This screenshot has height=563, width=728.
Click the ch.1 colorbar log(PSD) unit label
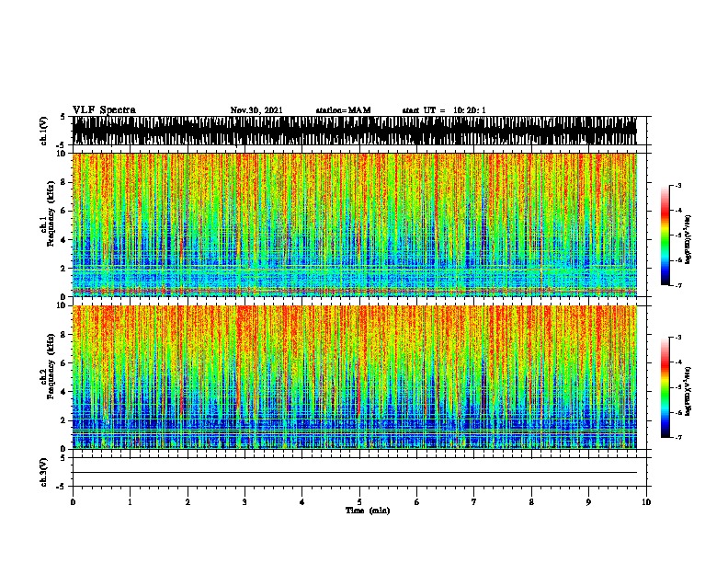point(688,240)
